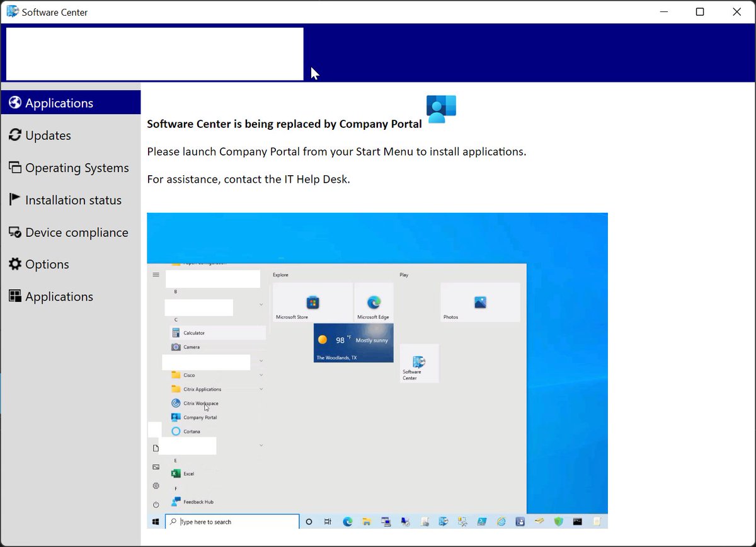This screenshot has width=756, height=547.
Task: Open the Options page
Action: (x=71, y=264)
